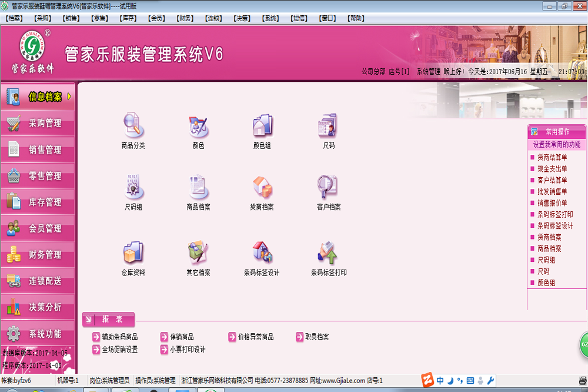Open the 仓库资料 icon
The image size is (588, 392).
133,258
